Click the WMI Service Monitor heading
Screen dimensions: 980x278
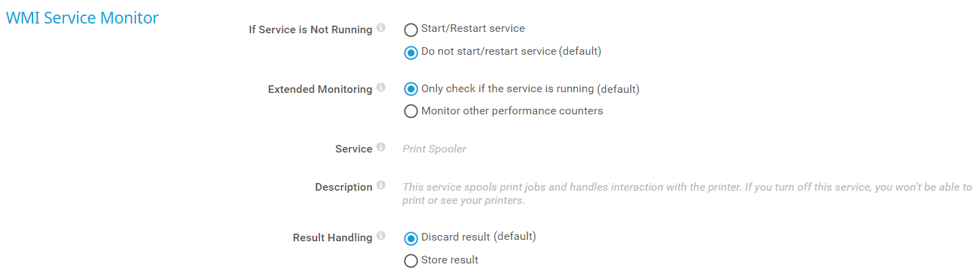tap(83, 18)
